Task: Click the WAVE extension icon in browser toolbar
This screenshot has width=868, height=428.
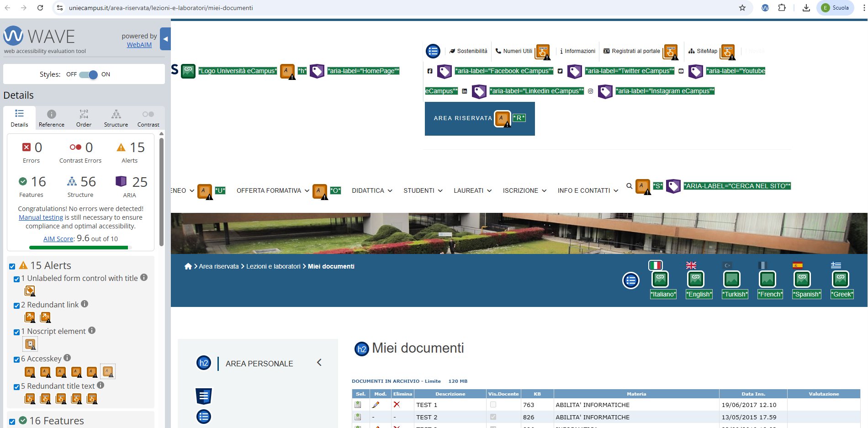Action: (765, 8)
